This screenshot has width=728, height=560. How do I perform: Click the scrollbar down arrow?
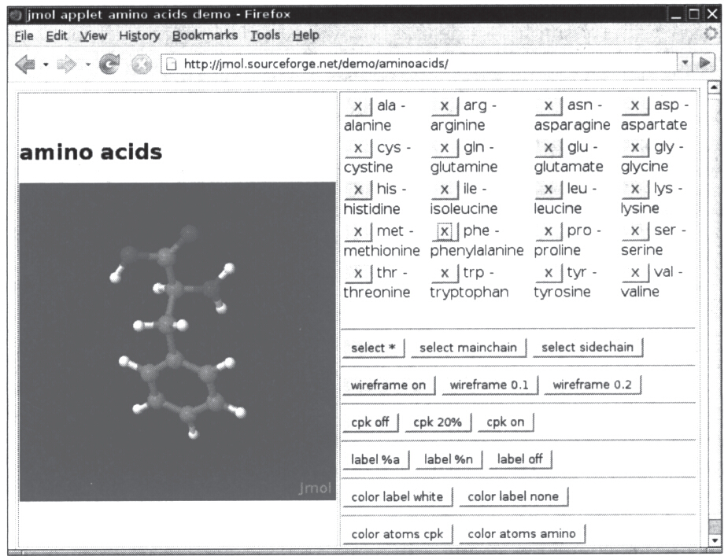[714, 540]
